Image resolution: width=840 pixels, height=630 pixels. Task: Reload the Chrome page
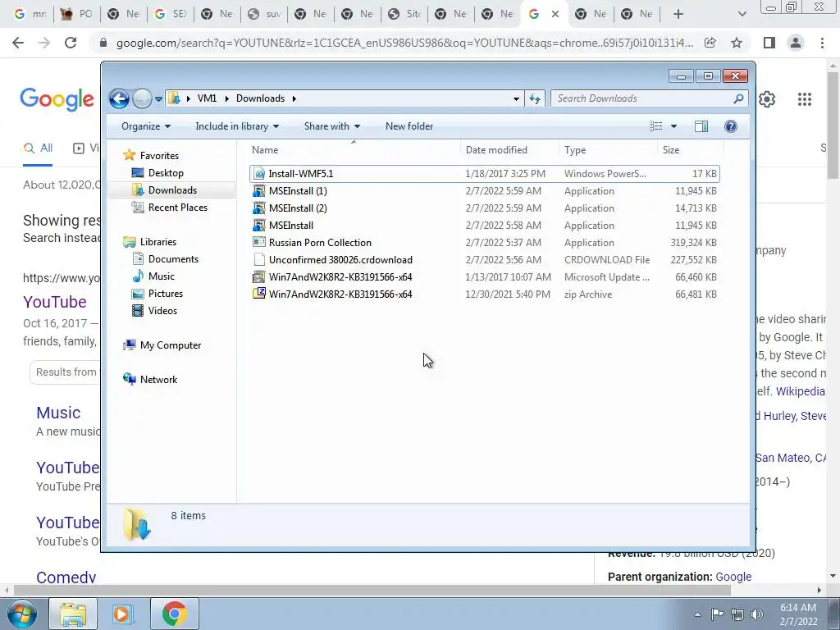coord(71,43)
